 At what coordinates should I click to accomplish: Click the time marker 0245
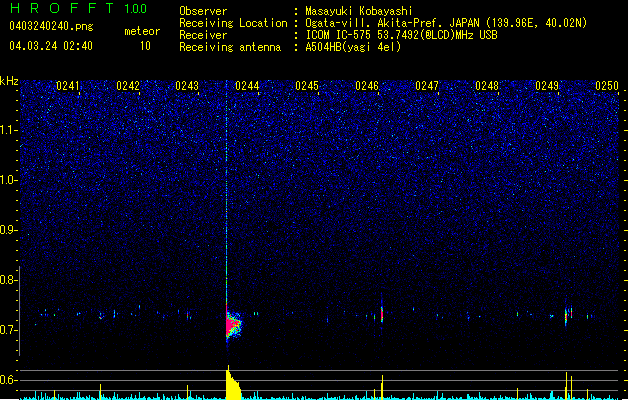coord(307,86)
